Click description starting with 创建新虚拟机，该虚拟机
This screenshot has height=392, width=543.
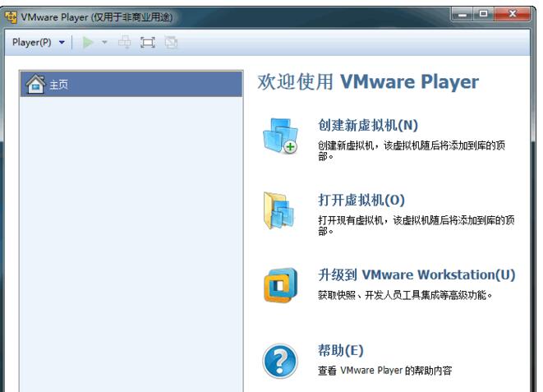tap(412, 150)
